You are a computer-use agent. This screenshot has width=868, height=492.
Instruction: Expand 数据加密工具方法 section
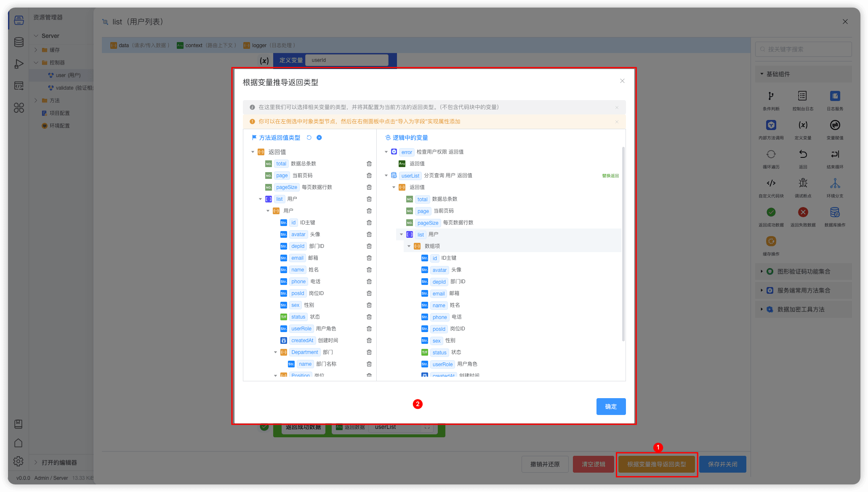click(x=803, y=309)
